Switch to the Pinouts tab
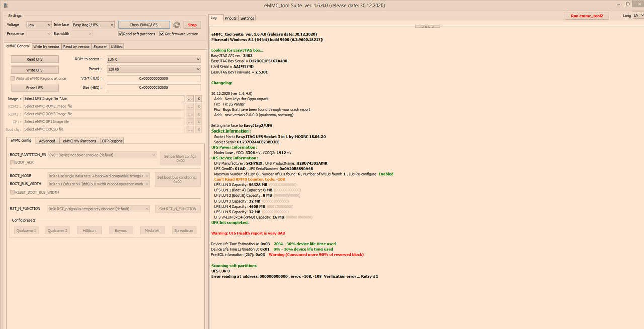The width and height of the screenshot is (644, 329). click(x=231, y=18)
